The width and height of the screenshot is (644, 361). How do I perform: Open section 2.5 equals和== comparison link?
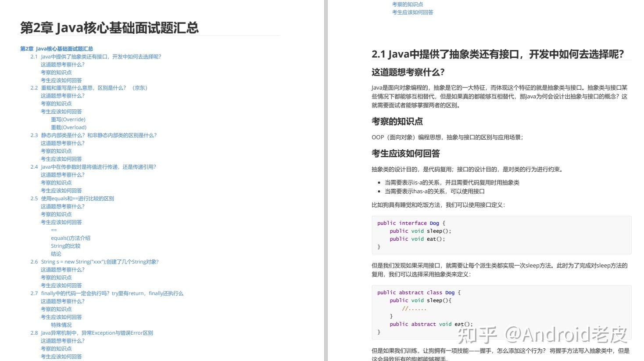tap(72, 199)
